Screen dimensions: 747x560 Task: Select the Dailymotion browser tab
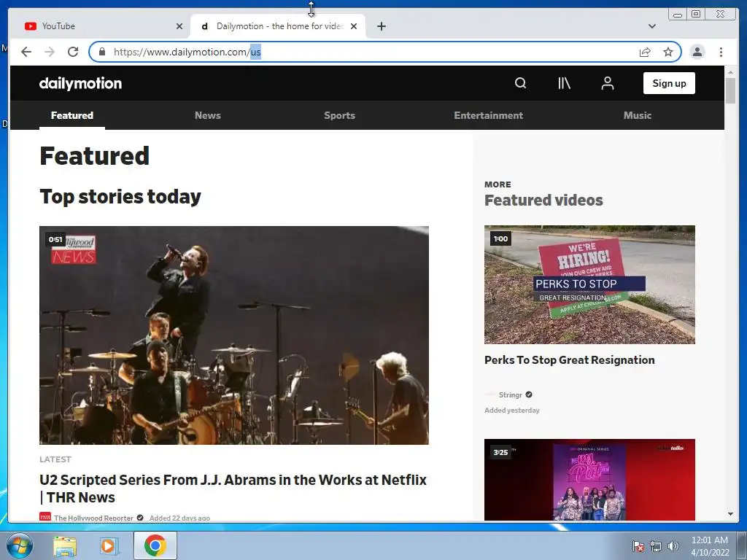[x=278, y=26]
